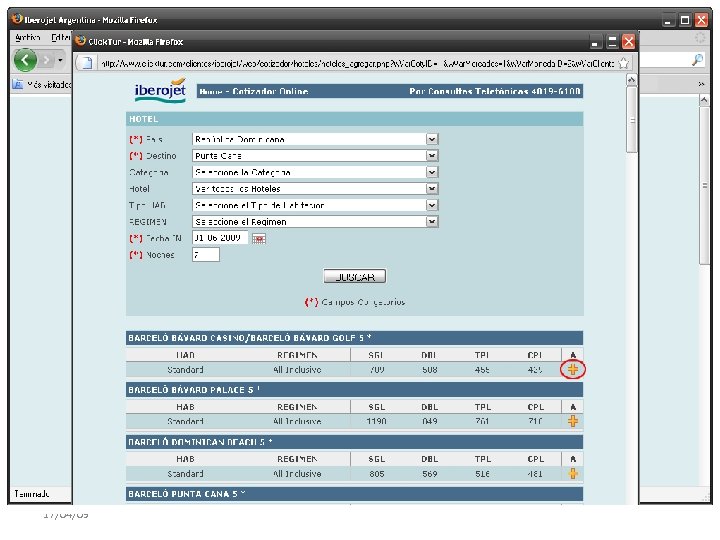Open the Editar menu in the Iberojet window

(x=61, y=38)
